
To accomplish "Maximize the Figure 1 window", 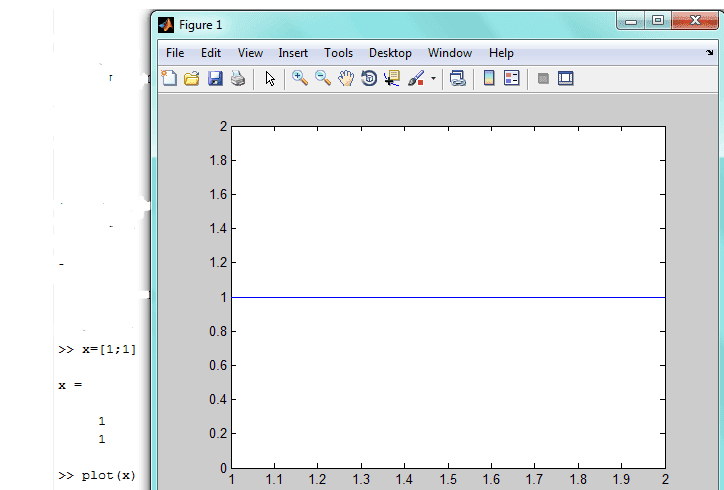I will [x=658, y=20].
